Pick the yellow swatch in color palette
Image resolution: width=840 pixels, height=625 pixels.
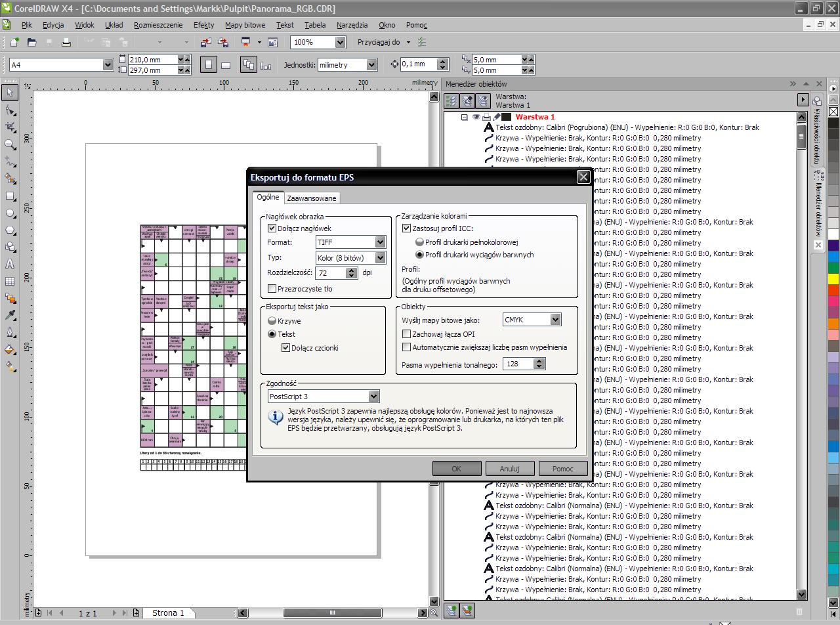833,279
